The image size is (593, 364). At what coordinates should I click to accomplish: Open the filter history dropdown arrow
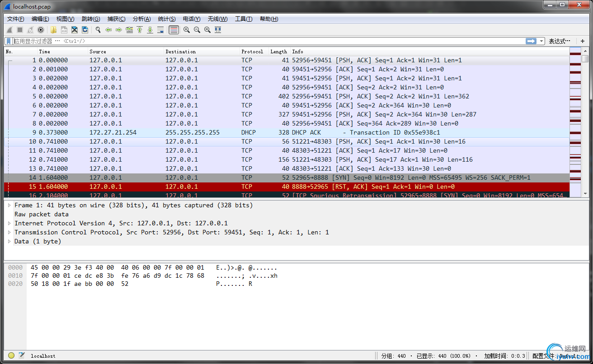541,41
